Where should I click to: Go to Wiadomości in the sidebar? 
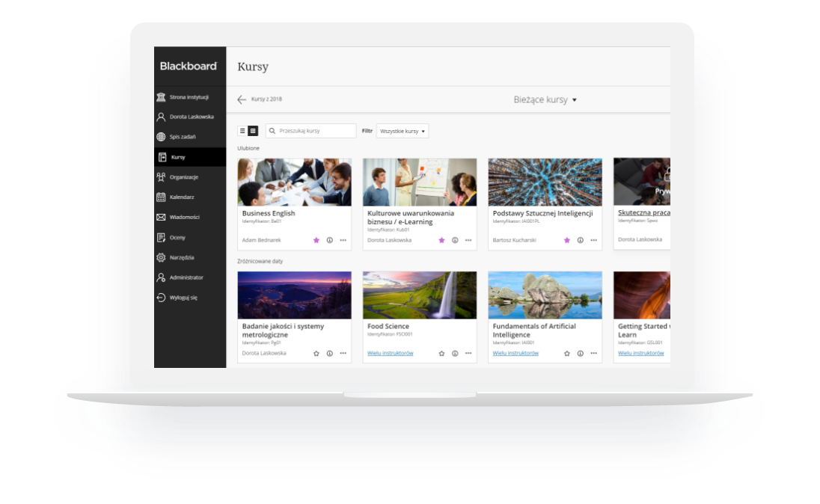(184, 218)
